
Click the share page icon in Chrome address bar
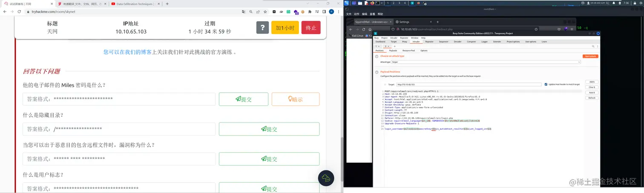pyautogui.click(x=258, y=12)
